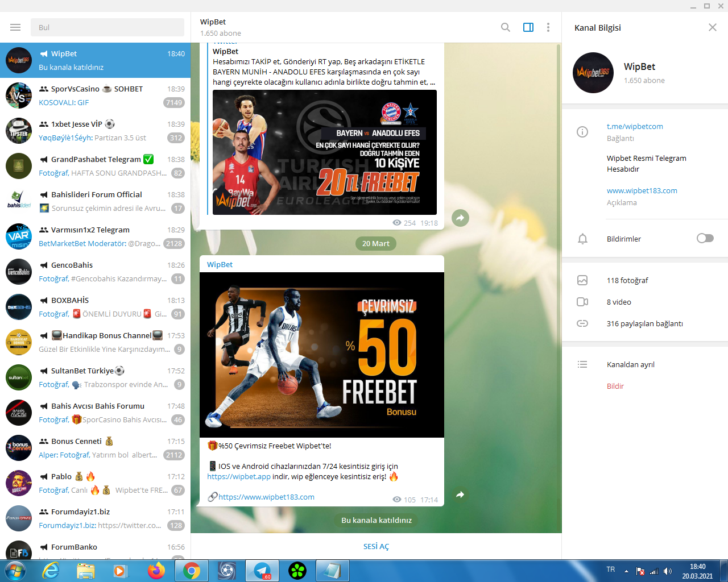Image resolution: width=728 pixels, height=582 pixels.
Task: Show hidden tray icons arrow
Action: tap(626, 571)
